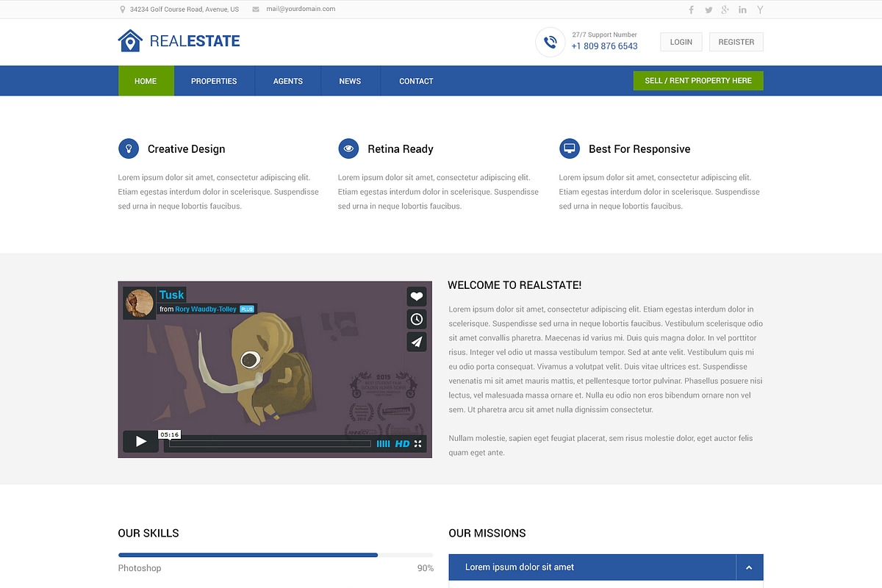Open the Contact menu item
Image resolution: width=882 pixels, height=588 pixels.
click(416, 81)
